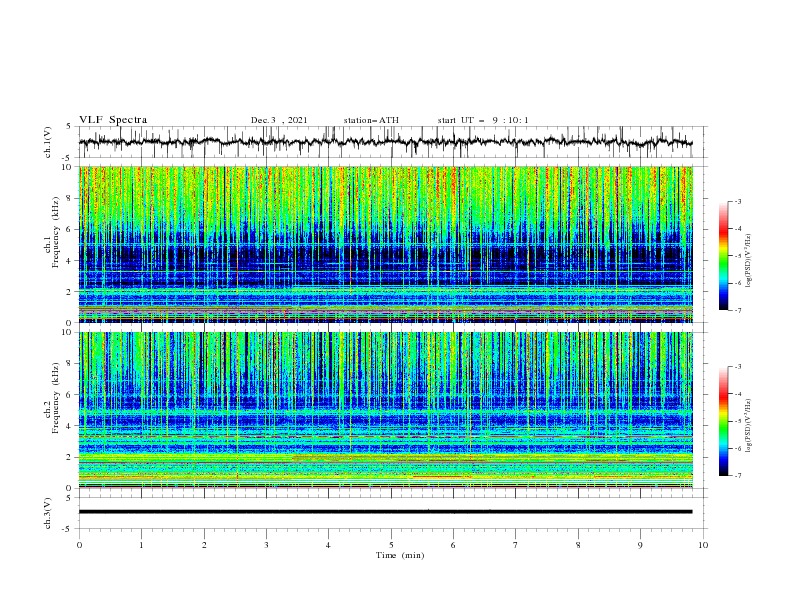Image resolution: width=792 pixels, height=612 pixels.
Task: Click the ch.1 colorbar 'log(PSD)(V²/Hz)' label
Action: click(x=748, y=261)
